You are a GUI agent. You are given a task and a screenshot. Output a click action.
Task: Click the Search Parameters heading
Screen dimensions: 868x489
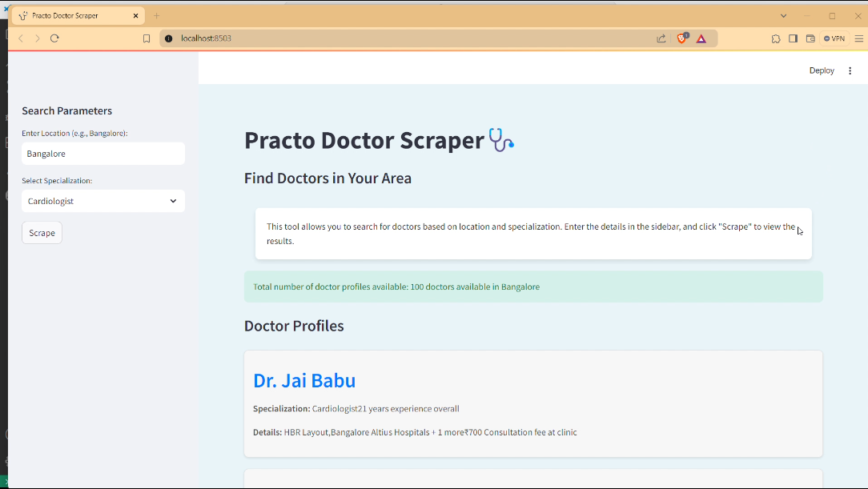pos(67,110)
